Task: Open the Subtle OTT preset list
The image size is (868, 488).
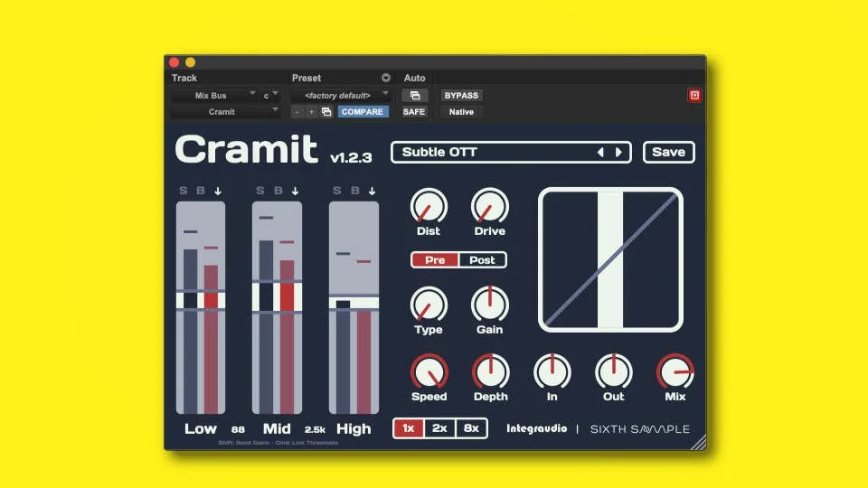Action: click(510, 152)
